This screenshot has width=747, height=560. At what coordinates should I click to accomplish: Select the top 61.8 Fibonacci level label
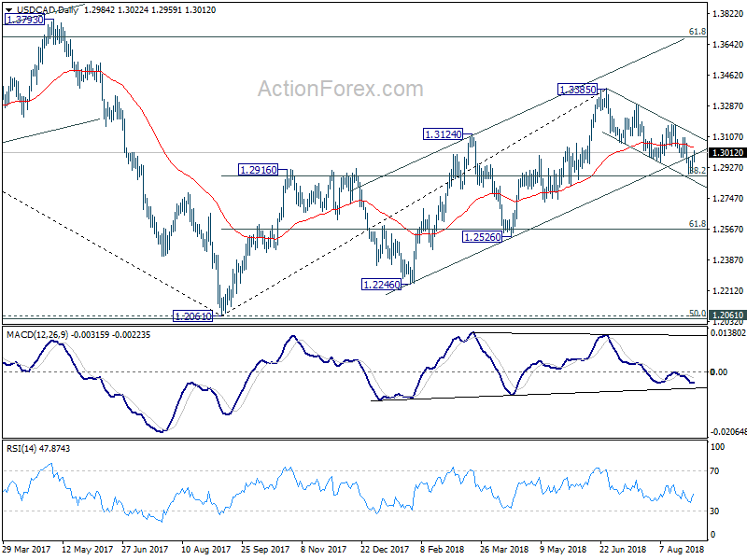pos(698,32)
